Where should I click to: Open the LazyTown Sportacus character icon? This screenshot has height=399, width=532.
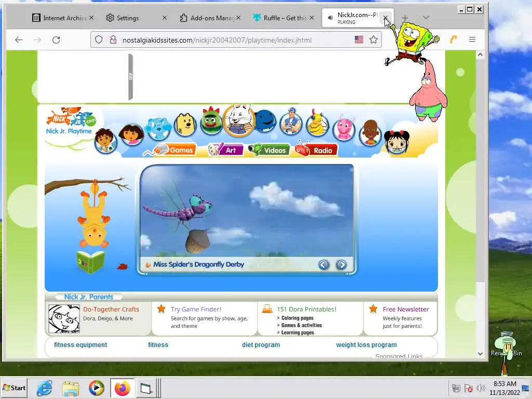(291, 122)
